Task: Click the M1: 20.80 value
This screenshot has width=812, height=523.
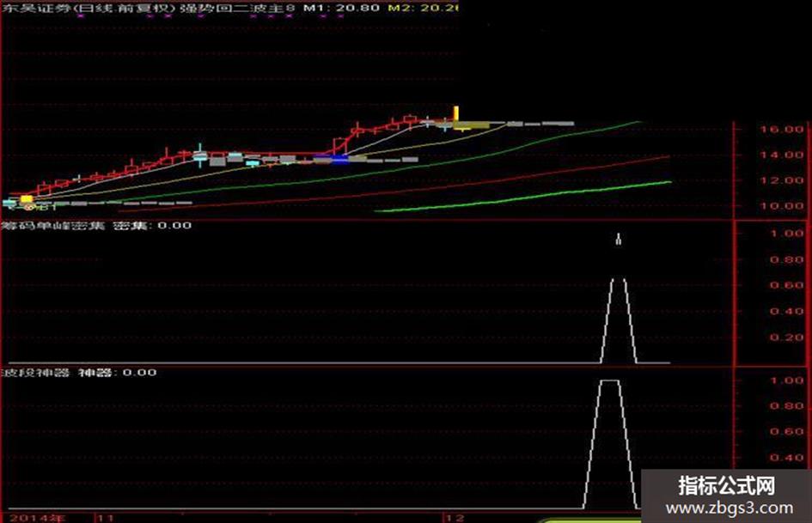Action: [342, 7]
